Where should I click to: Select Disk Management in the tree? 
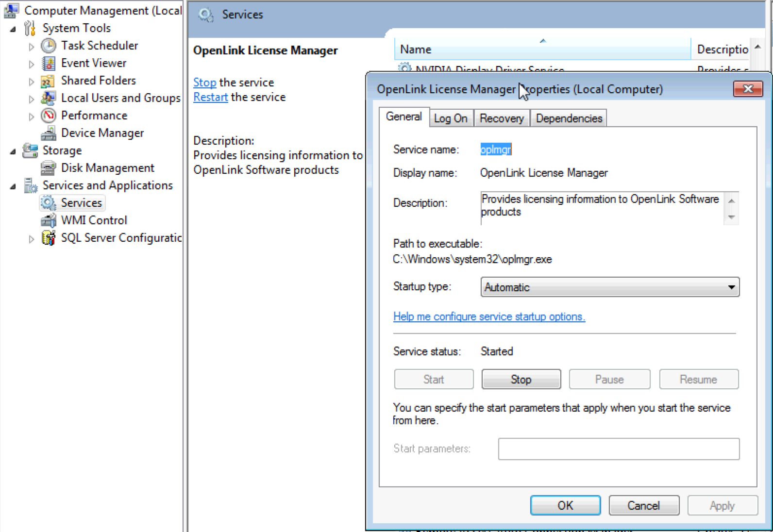pos(108,168)
